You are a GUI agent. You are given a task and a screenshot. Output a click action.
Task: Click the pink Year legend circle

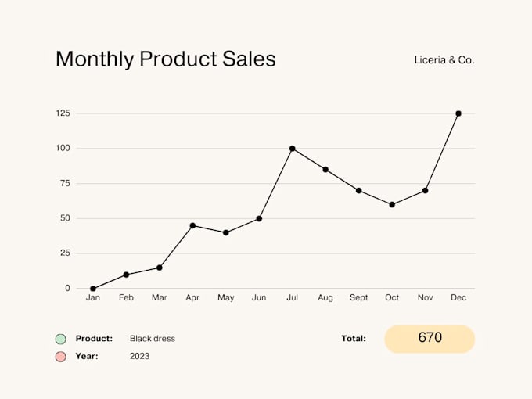(60, 357)
